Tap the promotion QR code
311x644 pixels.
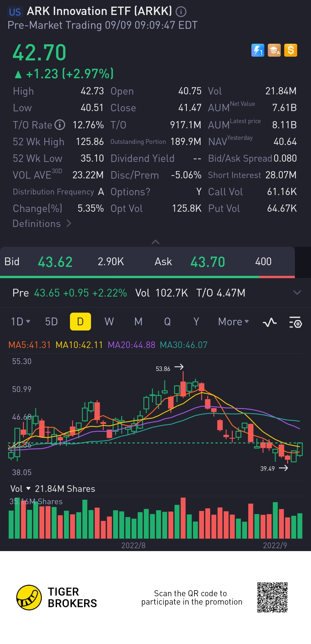(272, 597)
